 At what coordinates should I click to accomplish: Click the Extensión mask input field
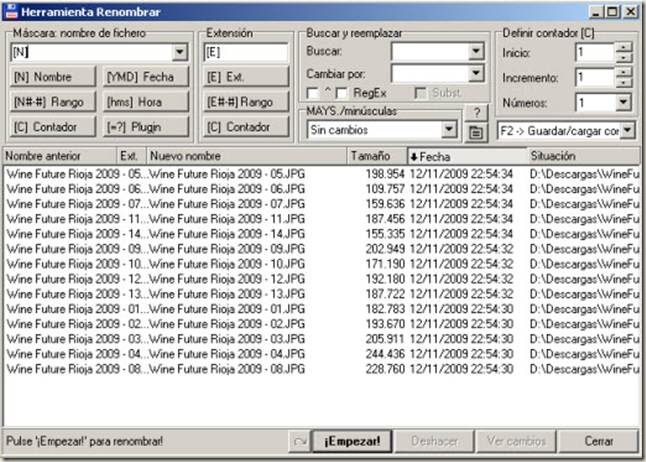click(x=245, y=51)
